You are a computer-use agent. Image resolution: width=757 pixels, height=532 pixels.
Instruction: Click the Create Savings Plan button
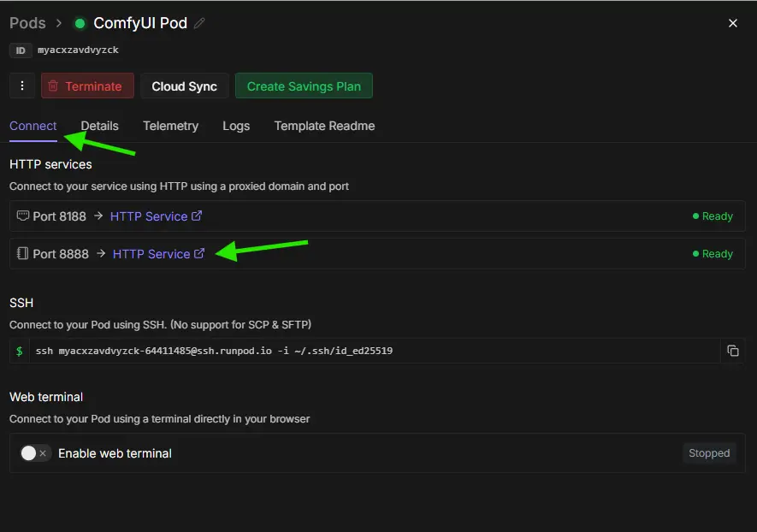point(304,86)
